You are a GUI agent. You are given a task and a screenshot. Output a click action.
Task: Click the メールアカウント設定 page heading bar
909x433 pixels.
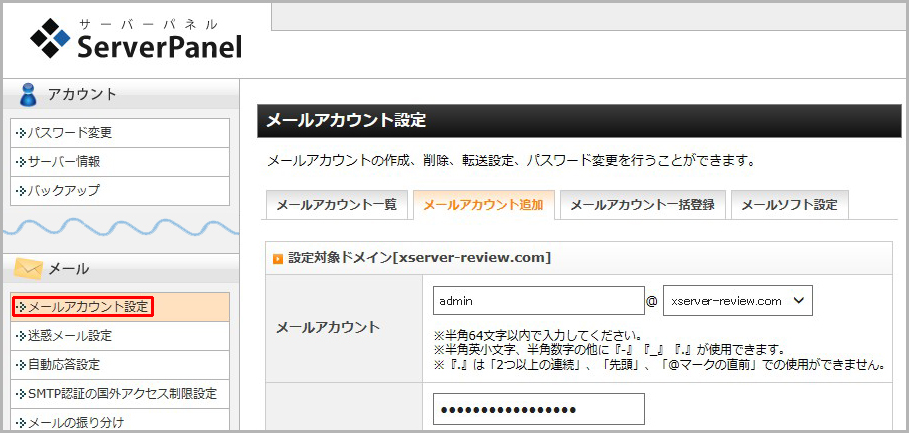tap(578, 121)
